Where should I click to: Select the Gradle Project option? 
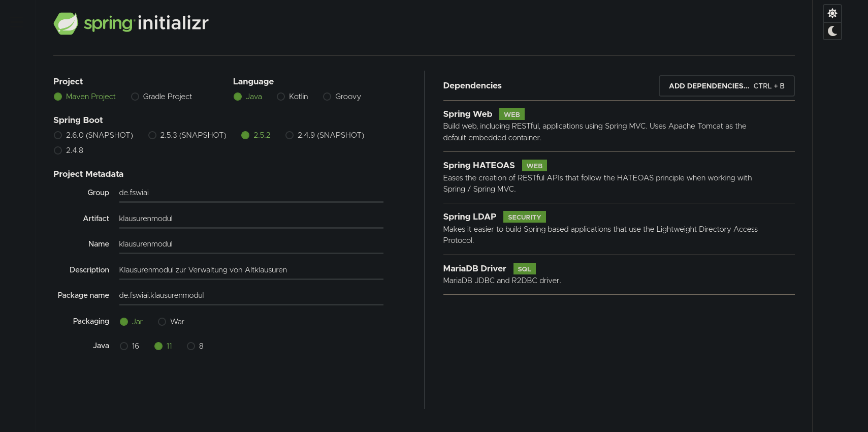point(135,97)
